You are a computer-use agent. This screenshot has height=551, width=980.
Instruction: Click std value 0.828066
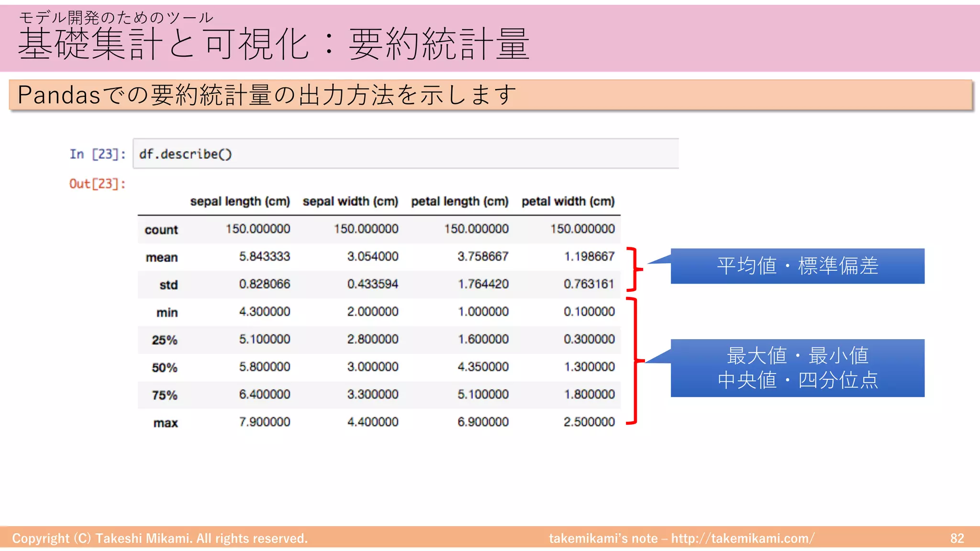point(265,284)
